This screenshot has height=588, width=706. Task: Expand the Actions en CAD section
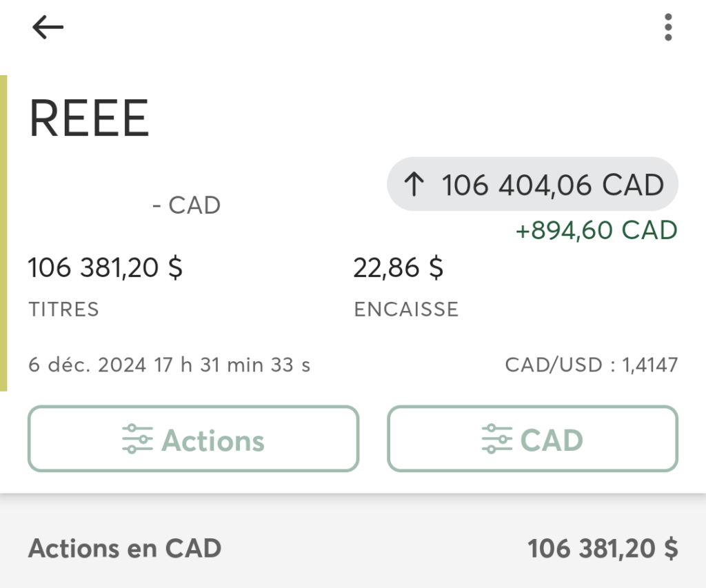click(x=353, y=549)
